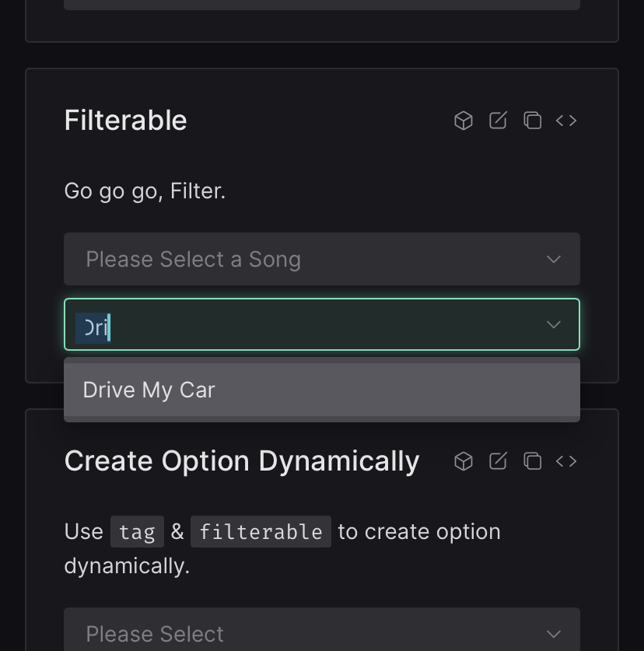Select the highlighted Dri text in the input

coord(95,327)
